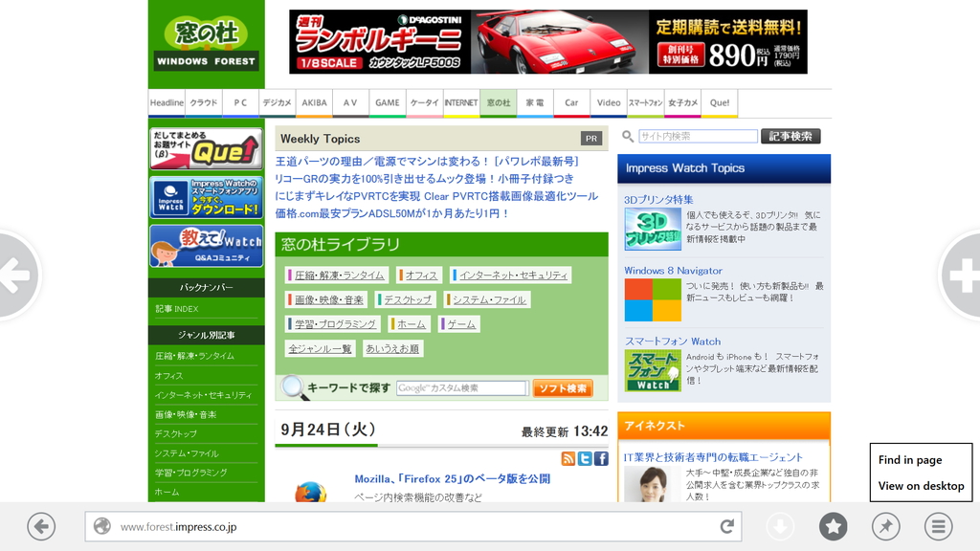
Task: Open 画像・映像・音楽 library category
Action: (x=328, y=299)
